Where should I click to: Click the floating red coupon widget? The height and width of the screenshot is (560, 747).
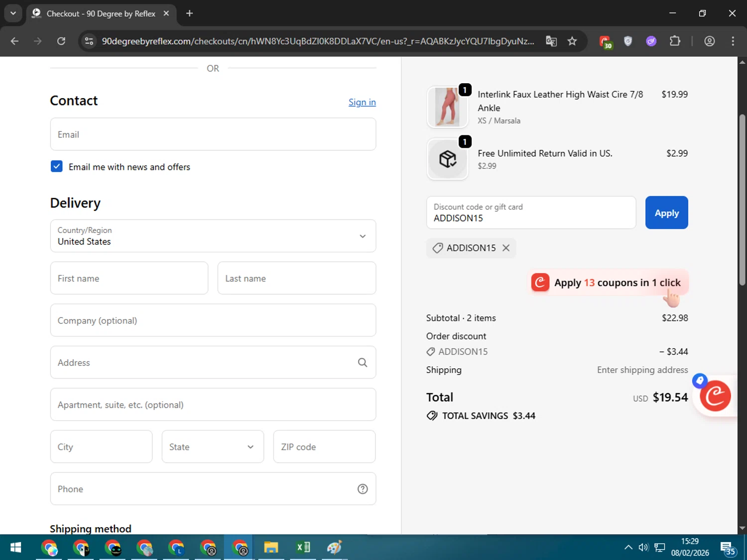click(716, 396)
